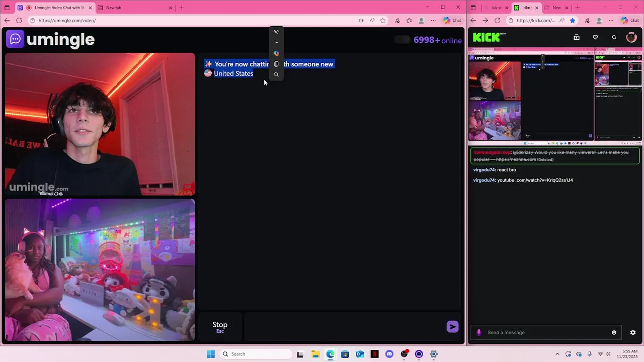
Task: Open Settings and more in the Kick browser window
Action: 611,21
